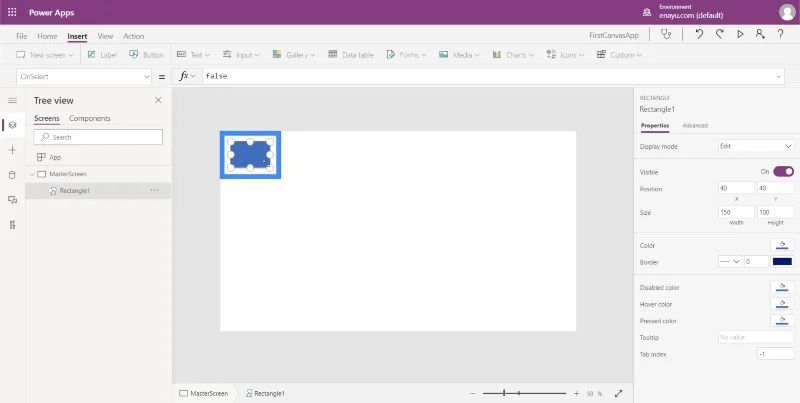This screenshot has width=800, height=403.
Task: Expand the Text controls dropdown
Action: point(193,55)
